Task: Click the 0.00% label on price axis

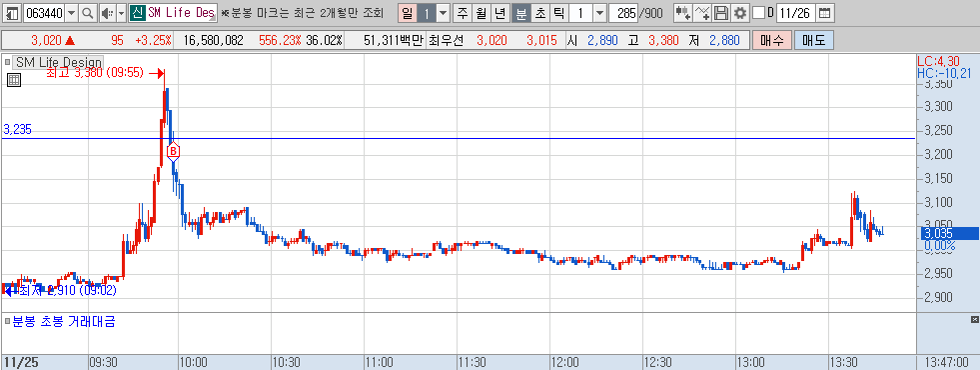Action: 939,247
